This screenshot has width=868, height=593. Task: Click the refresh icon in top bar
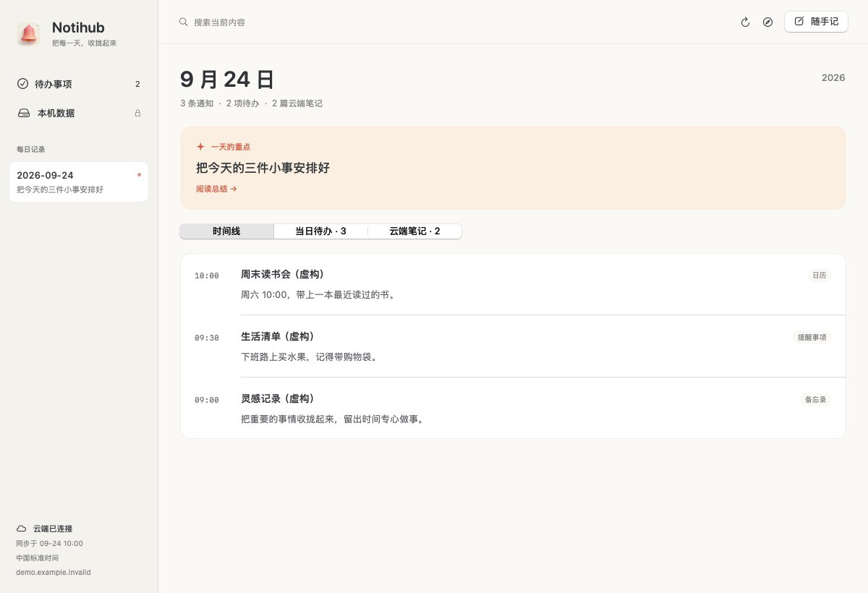[x=745, y=22]
